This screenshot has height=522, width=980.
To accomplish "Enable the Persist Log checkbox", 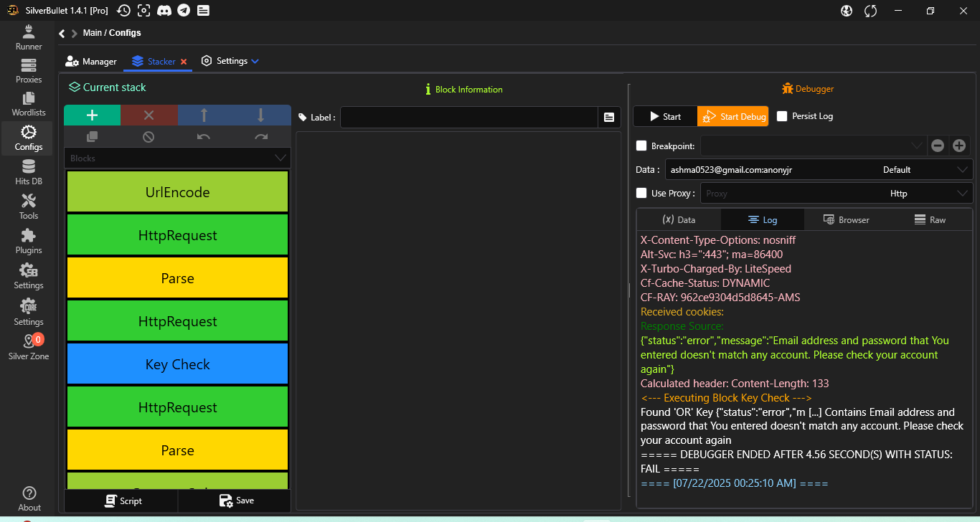I will pos(782,116).
